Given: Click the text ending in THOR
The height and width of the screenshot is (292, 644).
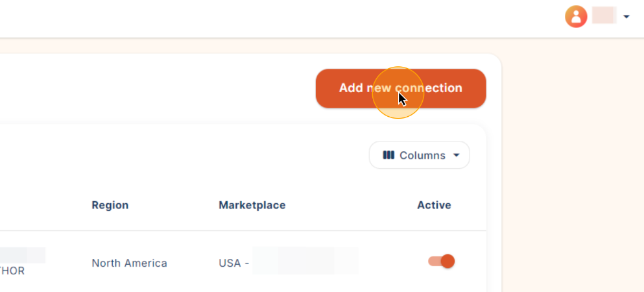Looking at the screenshot, I should click(x=12, y=271).
